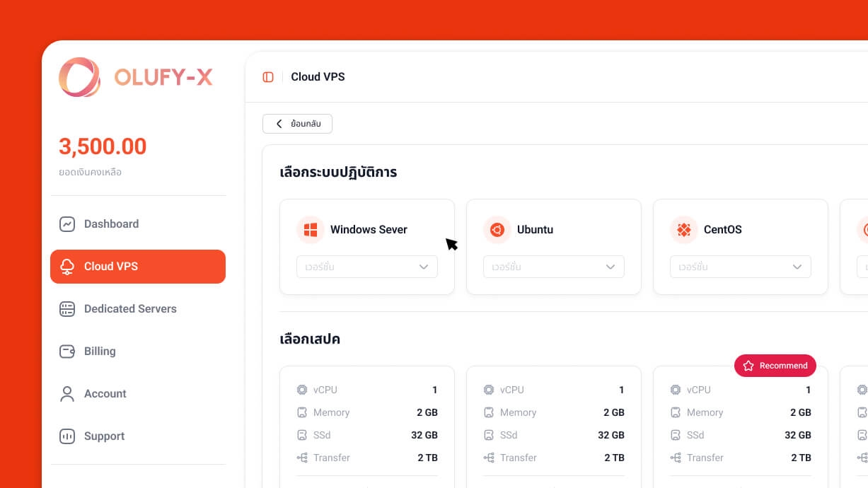868x488 pixels.
Task: Click SSd disk icon in second spec card
Action: [489, 435]
